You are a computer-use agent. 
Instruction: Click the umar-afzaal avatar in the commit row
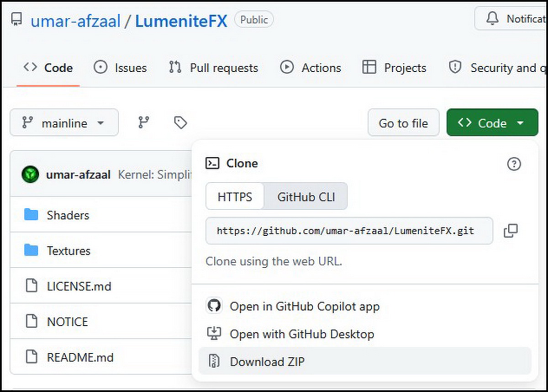tap(30, 175)
